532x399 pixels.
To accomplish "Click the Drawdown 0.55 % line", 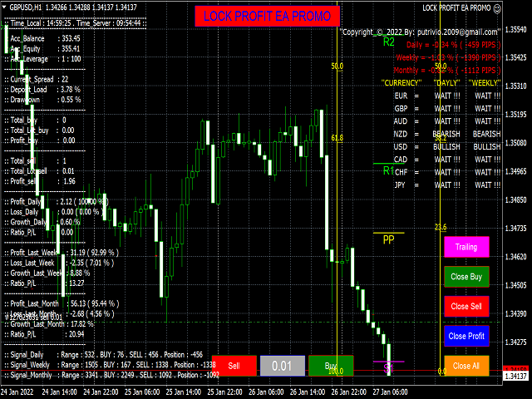I will point(42,100).
